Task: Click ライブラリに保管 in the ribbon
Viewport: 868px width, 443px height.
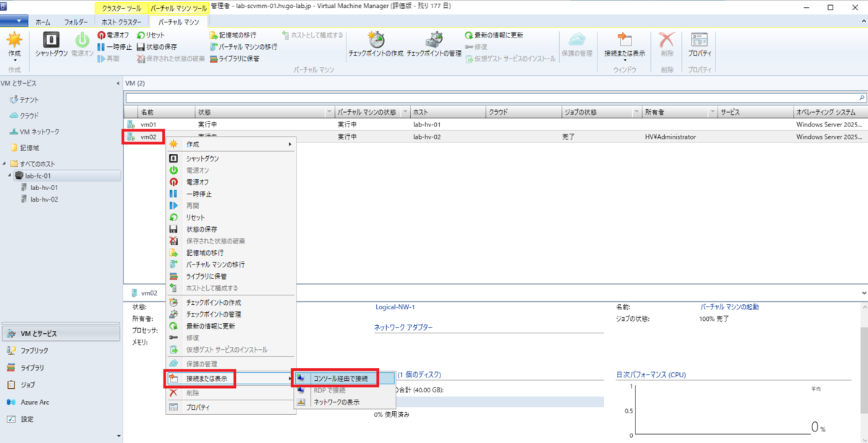Action: pos(234,58)
